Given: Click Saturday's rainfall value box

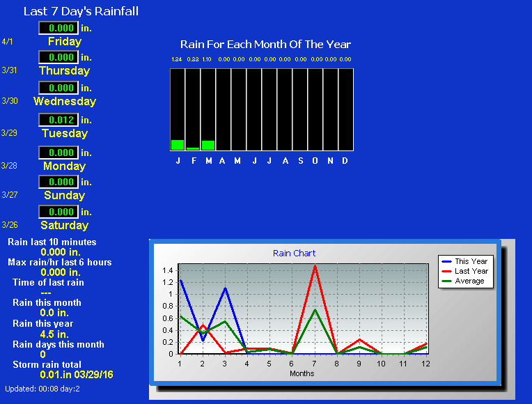Looking at the screenshot, I should pyautogui.click(x=57, y=212).
